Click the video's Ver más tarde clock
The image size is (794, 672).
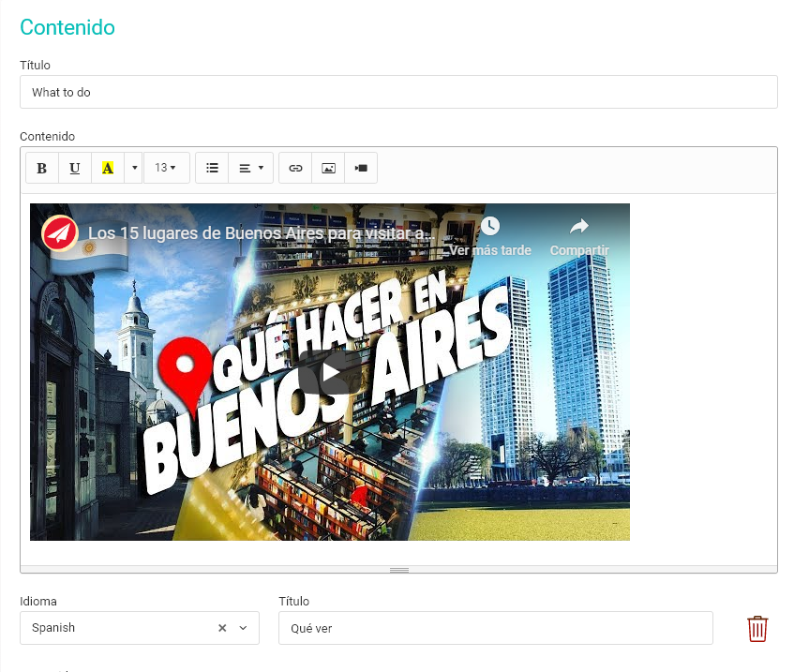click(x=489, y=227)
